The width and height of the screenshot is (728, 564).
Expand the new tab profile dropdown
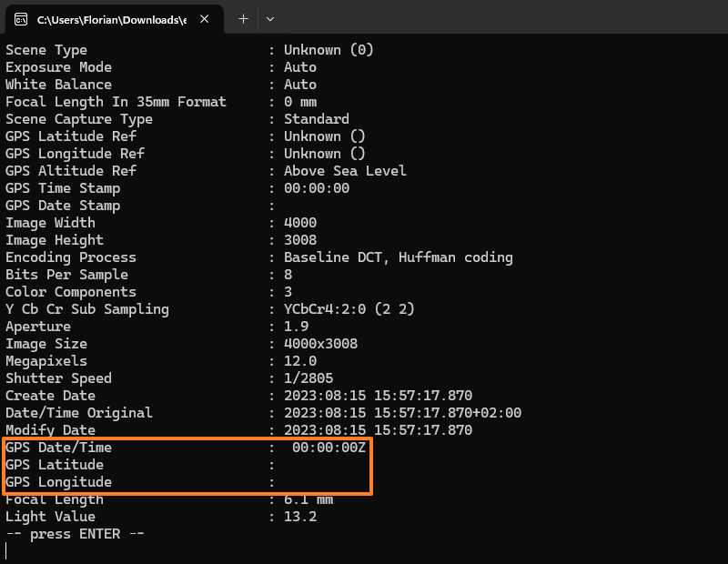(x=270, y=19)
